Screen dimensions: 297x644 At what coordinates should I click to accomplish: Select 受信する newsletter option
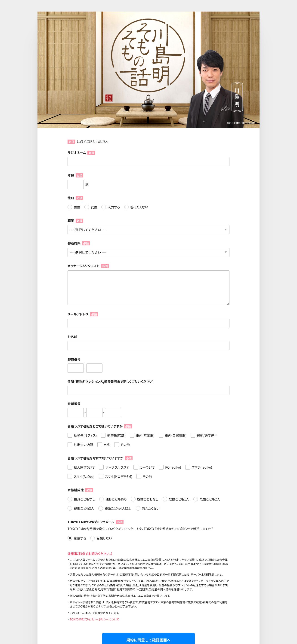[70, 538]
